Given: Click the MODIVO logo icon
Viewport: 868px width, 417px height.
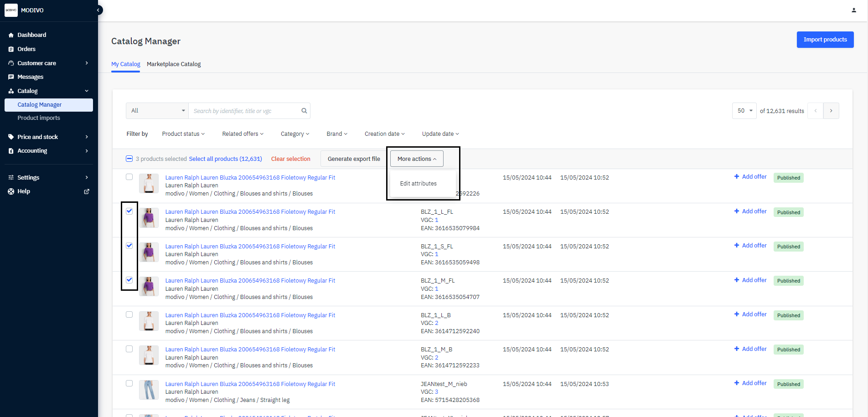Looking at the screenshot, I should 11,10.
